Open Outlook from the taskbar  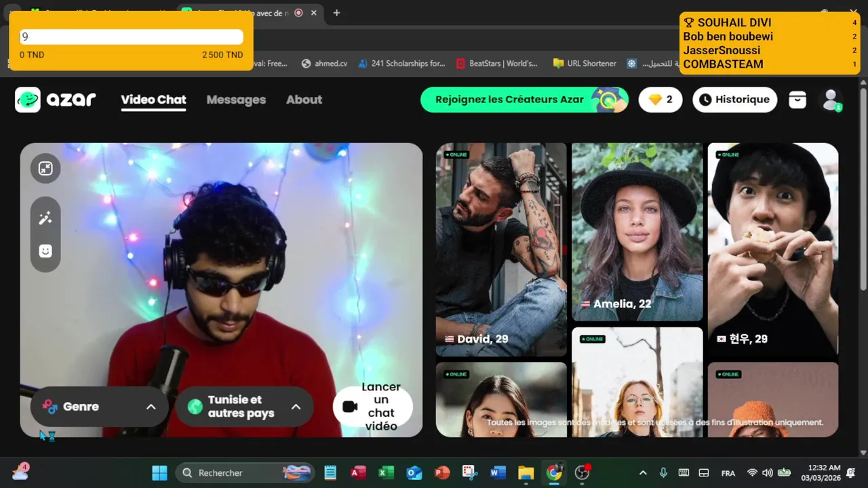(414, 472)
